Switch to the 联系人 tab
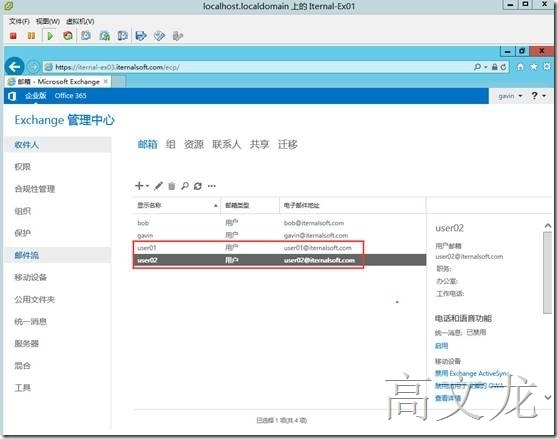This screenshot has width=558, height=439. click(x=227, y=144)
